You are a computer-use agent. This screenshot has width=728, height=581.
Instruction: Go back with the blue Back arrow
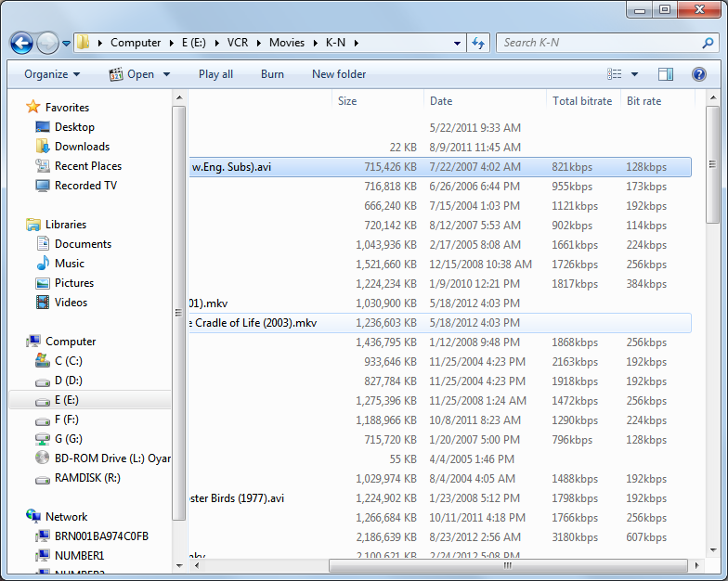tap(21, 43)
